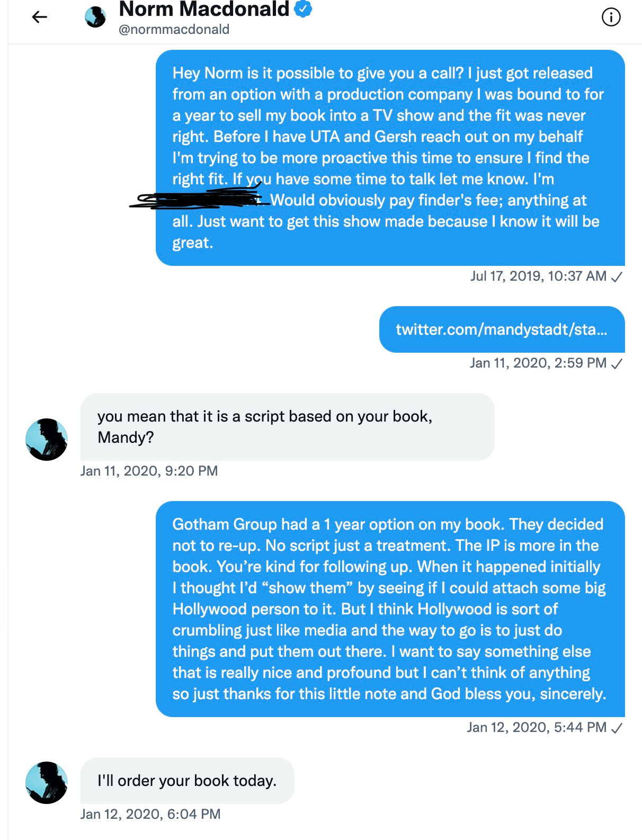The image size is (642, 840).
Task: Click the Norm Macdonald name heading
Action: pos(204,9)
